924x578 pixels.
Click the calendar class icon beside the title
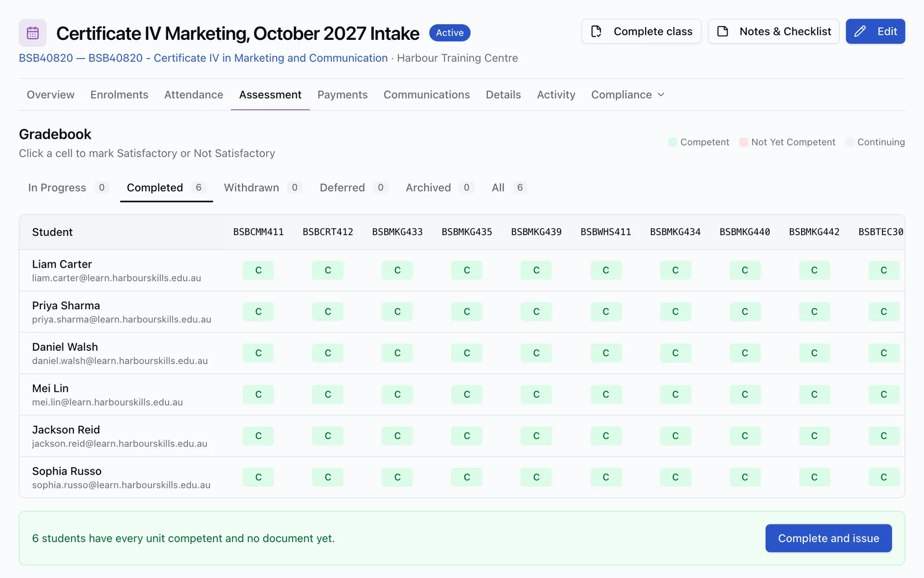[33, 33]
